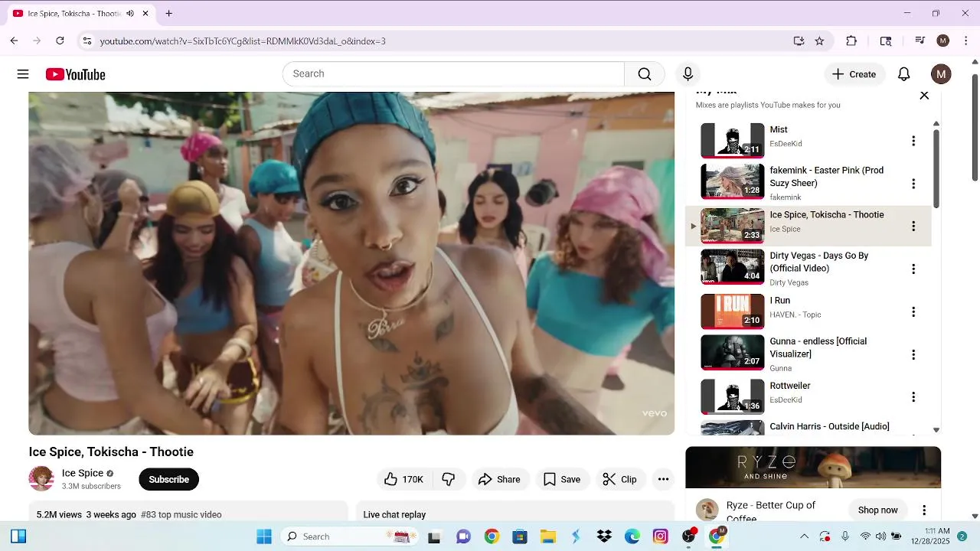Reload the YouTube page
The image size is (980, 551).
[60, 41]
